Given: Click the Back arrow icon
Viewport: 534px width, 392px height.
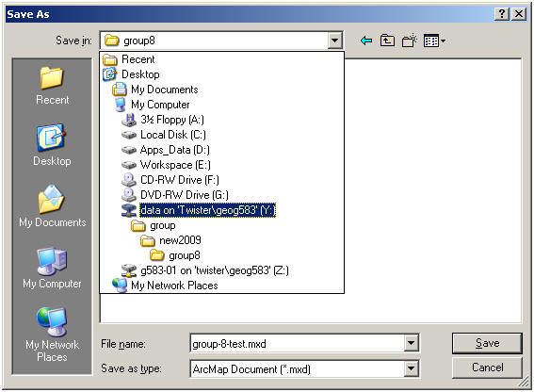Looking at the screenshot, I should (366, 41).
